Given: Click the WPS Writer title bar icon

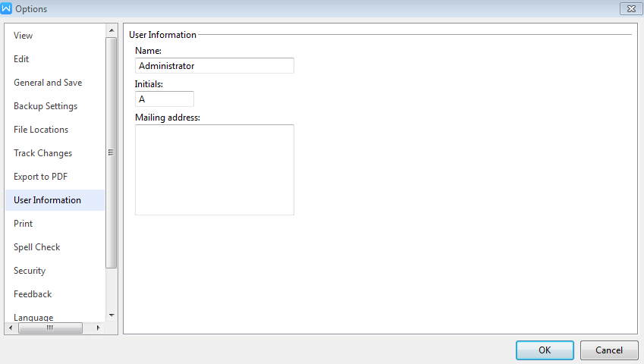Looking at the screenshot, I should 6,8.
